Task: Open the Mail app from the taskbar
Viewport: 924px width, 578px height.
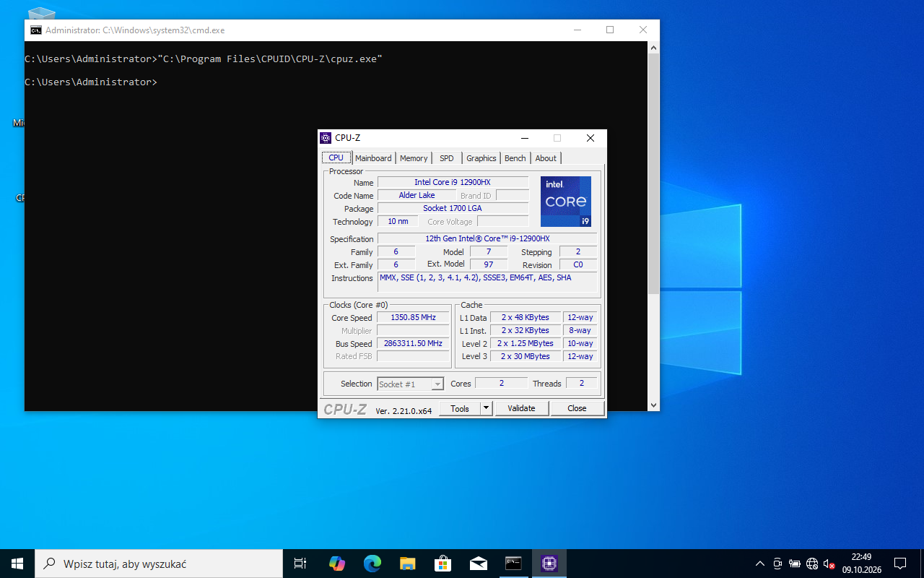Action: 478,564
